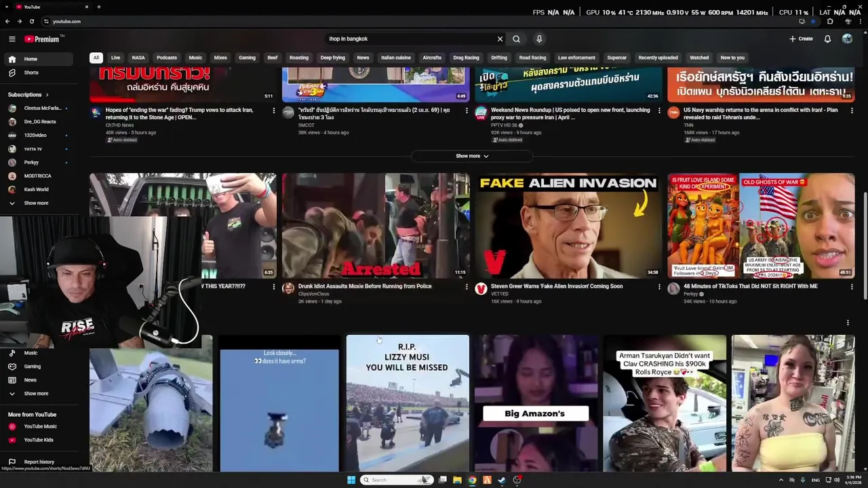This screenshot has height=488, width=868.
Task: Select the Law enforcement chip
Action: coord(576,58)
